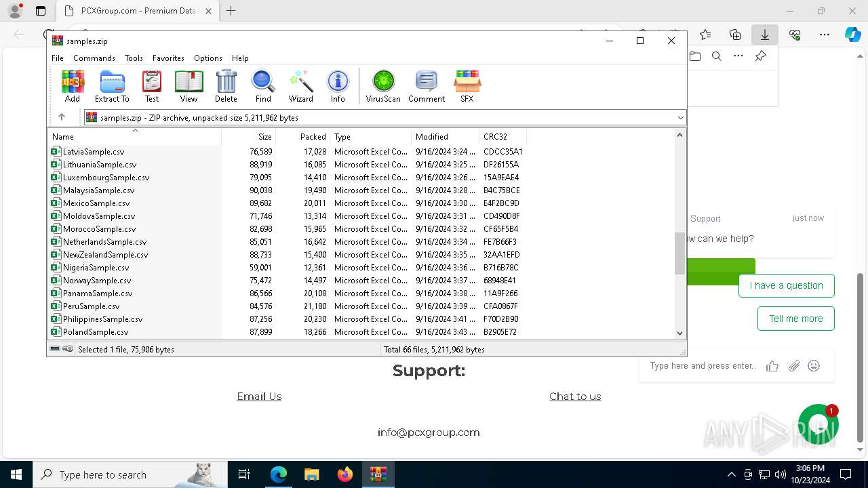Open the Edge settings and more menu
Screen dimensions: 868x488
pyautogui.click(x=825, y=35)
